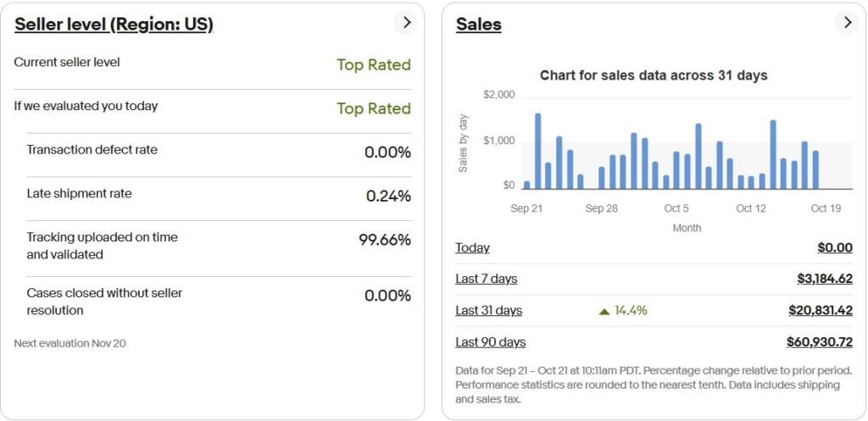Screen dimensions: 868x421
Task: Click the tallest sales bar near Sep 21
Action: point(537,151)
